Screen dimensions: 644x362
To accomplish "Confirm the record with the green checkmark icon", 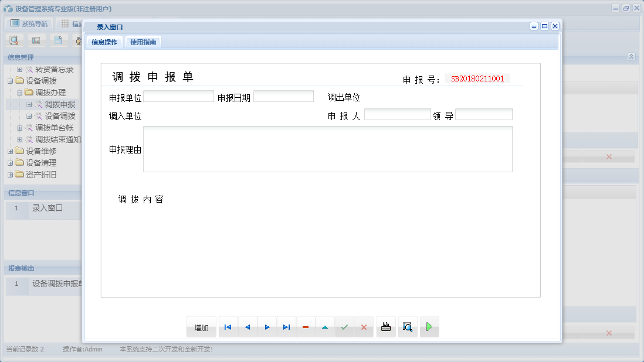I will 344,327.
